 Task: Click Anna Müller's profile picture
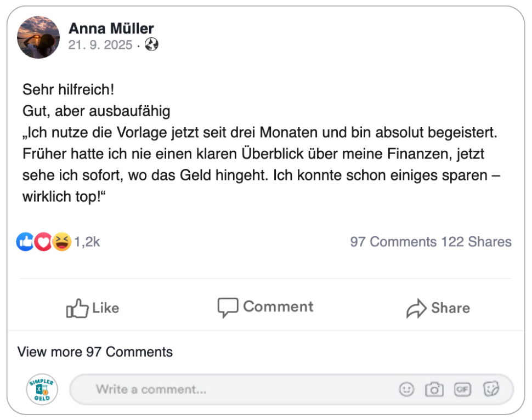38,37
